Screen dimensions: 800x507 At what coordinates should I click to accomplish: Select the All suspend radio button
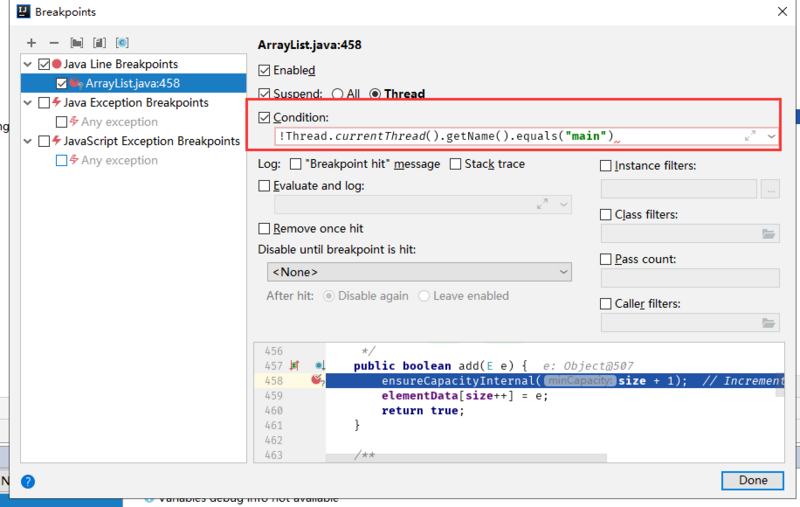(x=337, y=94)
